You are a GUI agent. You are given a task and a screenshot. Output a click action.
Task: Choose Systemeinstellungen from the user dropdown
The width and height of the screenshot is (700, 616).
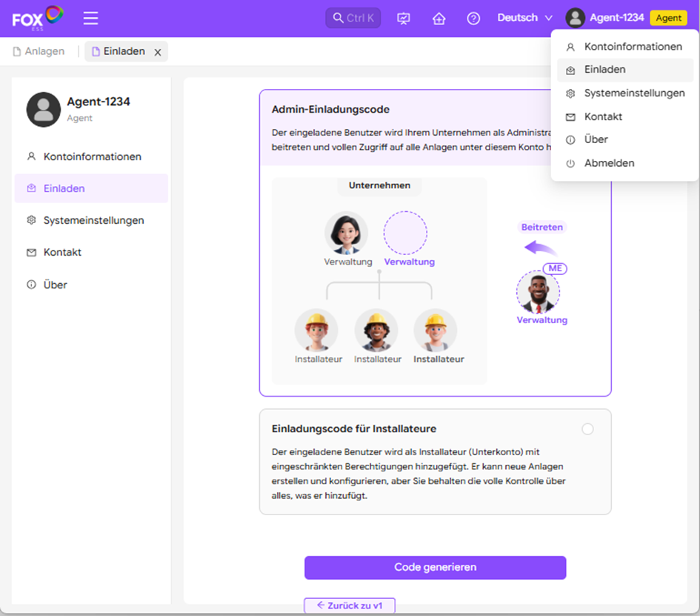[x=625, y=93]
